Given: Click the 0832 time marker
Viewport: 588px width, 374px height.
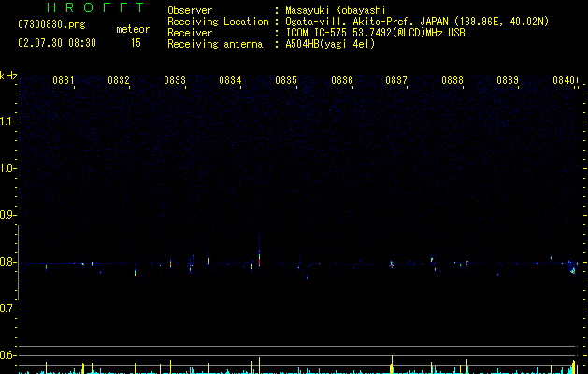Looking at the screenshot, I should pyautogui.click(x=119, y=80).
